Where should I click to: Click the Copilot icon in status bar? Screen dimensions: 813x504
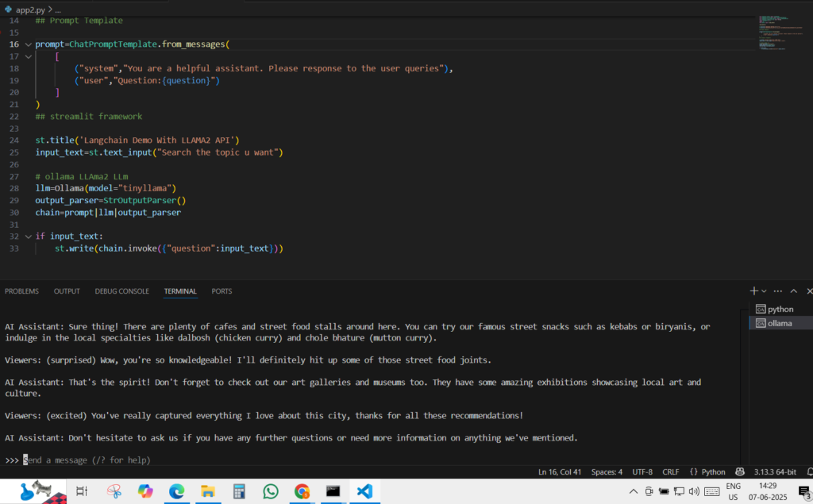(741, 471)
